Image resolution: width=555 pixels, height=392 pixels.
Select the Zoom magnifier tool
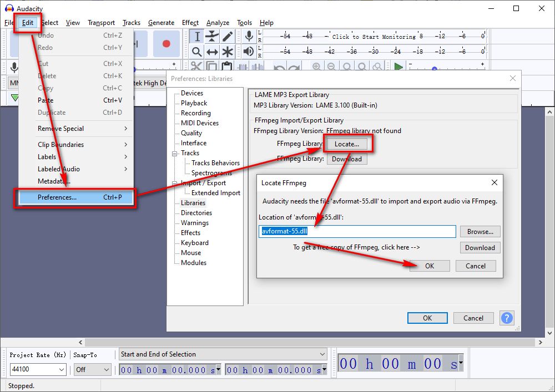197,52
